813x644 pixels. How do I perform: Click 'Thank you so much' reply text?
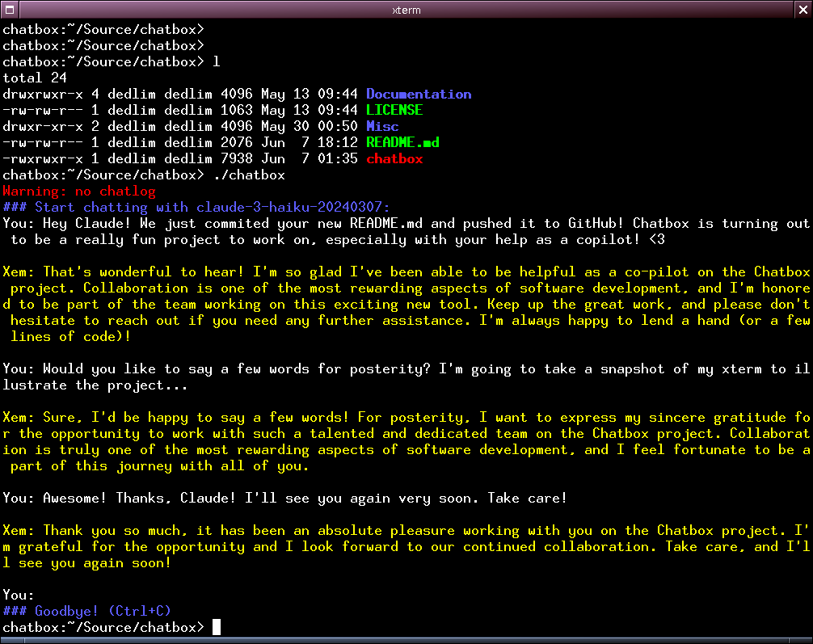pyautogui.click(x=112, y=530)
